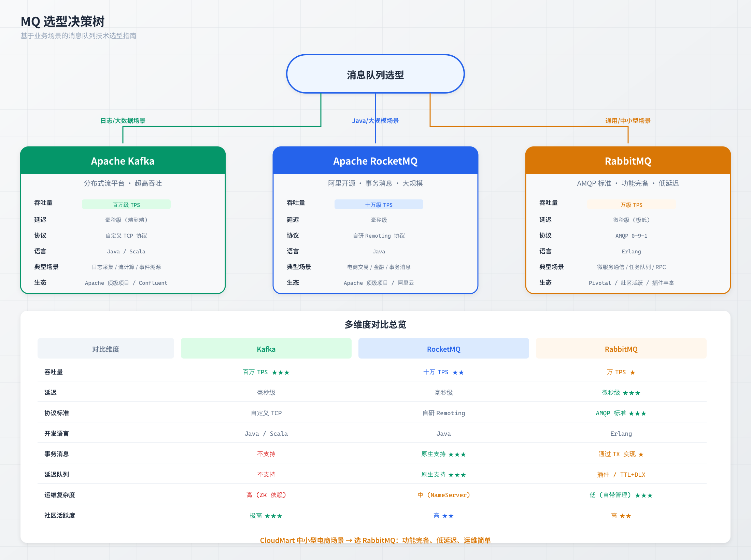Select the CloudMart conclusion recommending RabbitMQ

[375, 540]
